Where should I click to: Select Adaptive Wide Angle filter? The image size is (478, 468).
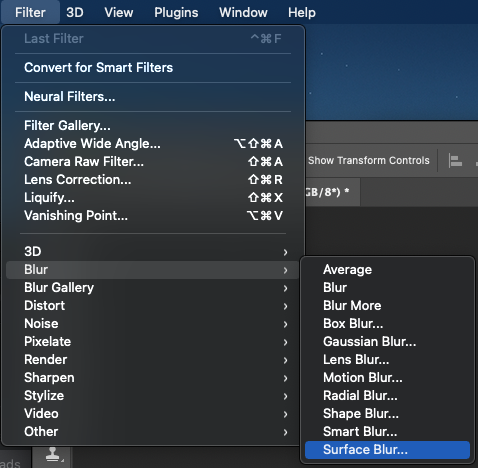tap(153, 144)
